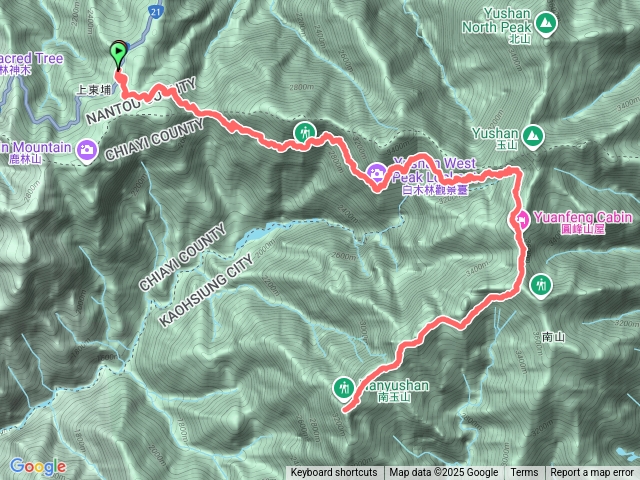640x480 pixels.
Task: Select the Yushan North Peak mountain icon
Action: pos(546,23)
